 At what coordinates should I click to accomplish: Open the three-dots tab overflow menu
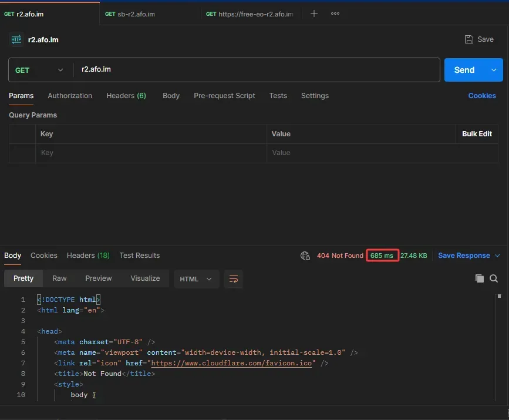(335, 14)
